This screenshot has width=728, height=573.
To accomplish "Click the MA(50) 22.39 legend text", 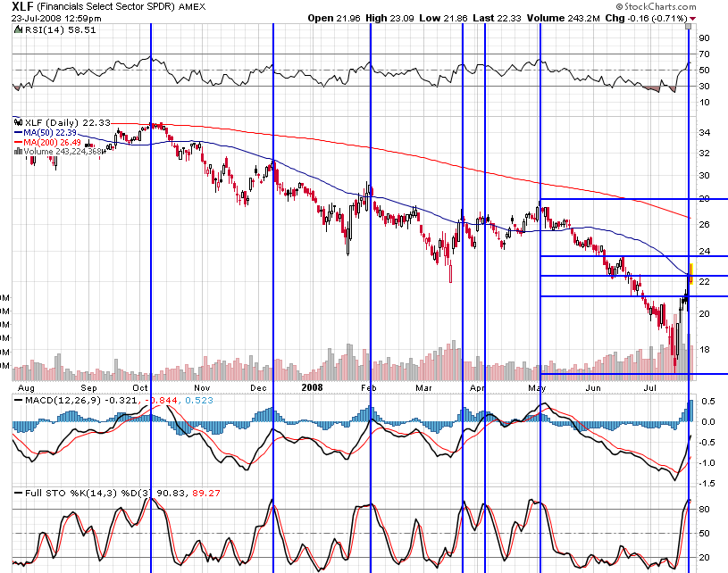I will [x=50, y=133].
